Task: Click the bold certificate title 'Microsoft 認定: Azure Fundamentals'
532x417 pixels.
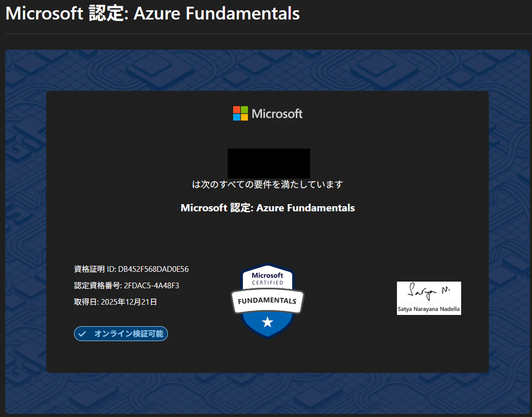Action: pos(268,208)
